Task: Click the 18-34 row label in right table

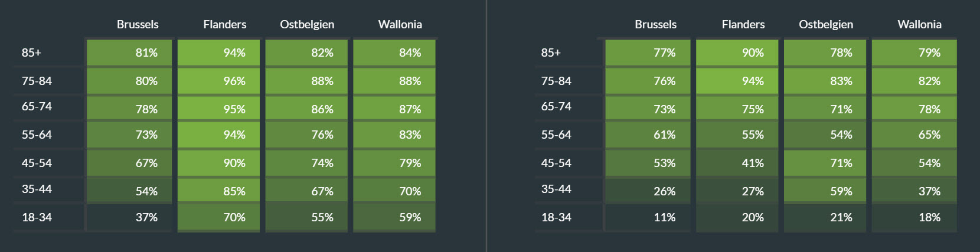Action: click(x=556, y=217)
